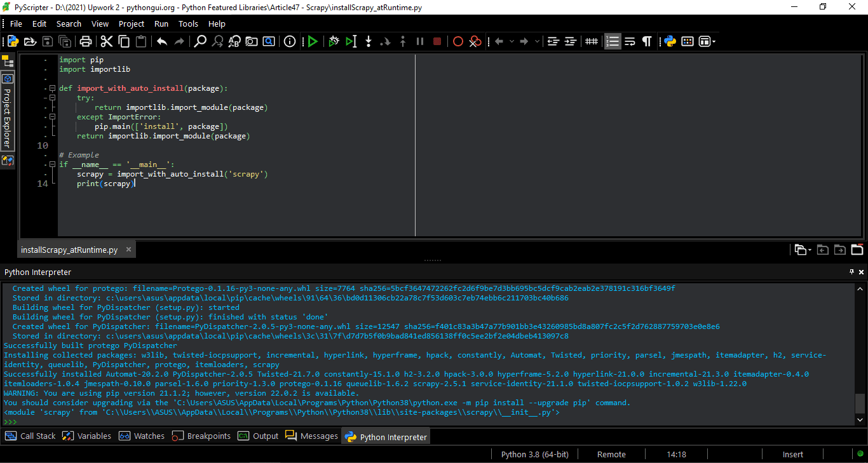Open the View menu

coord(100,23)
